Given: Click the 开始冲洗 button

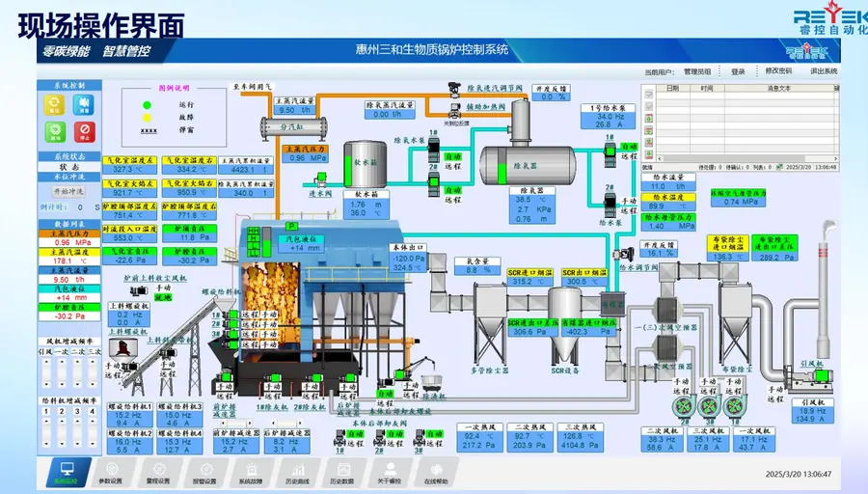Looking at the screenshot, I should [69, 191].
